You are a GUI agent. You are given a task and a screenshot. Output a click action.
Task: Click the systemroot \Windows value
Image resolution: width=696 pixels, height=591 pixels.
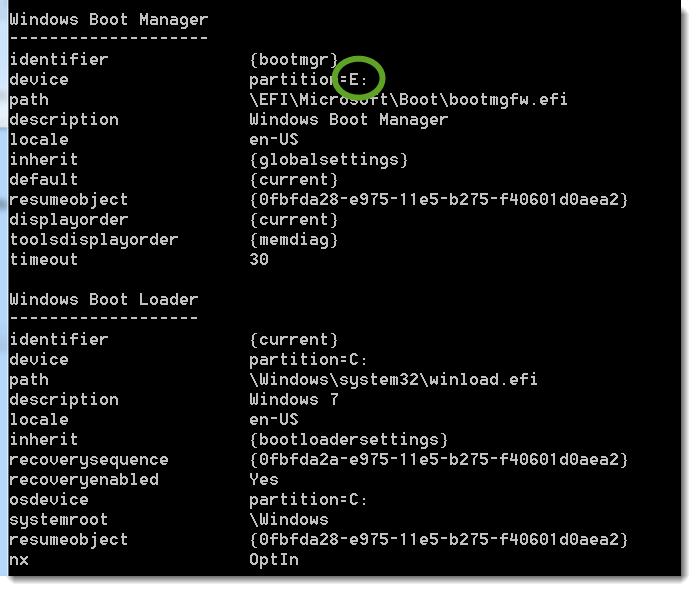(288, 520)
